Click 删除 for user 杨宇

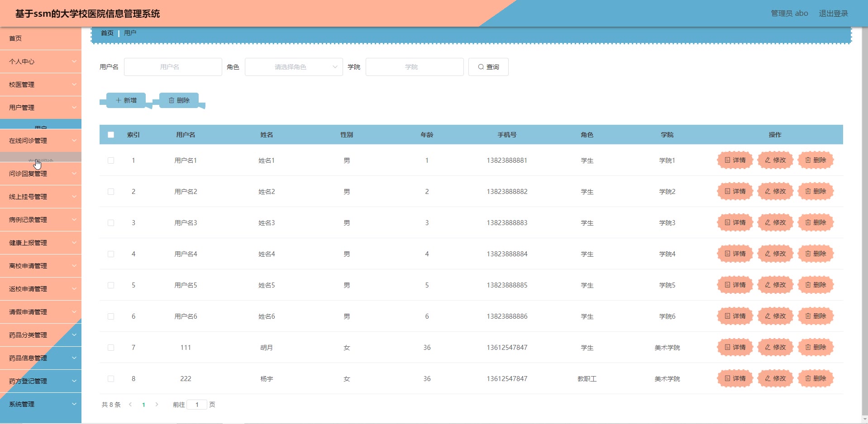(x=816, y=378)
